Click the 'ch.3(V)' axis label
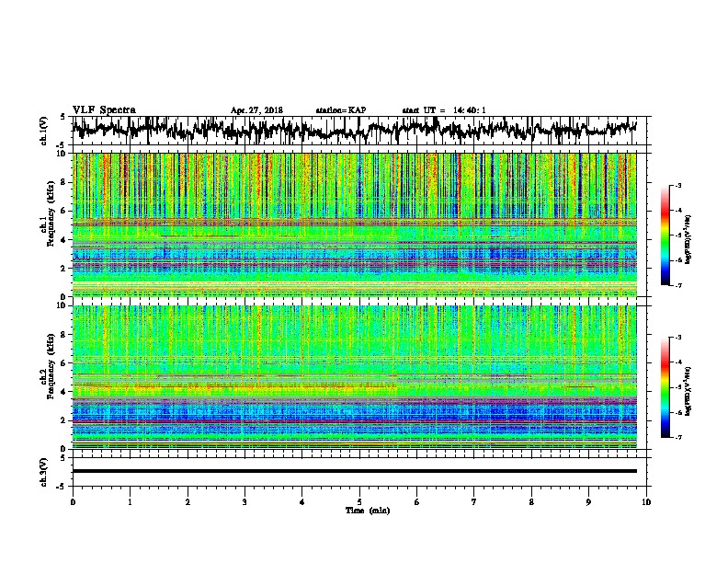 tap(44, 472)
